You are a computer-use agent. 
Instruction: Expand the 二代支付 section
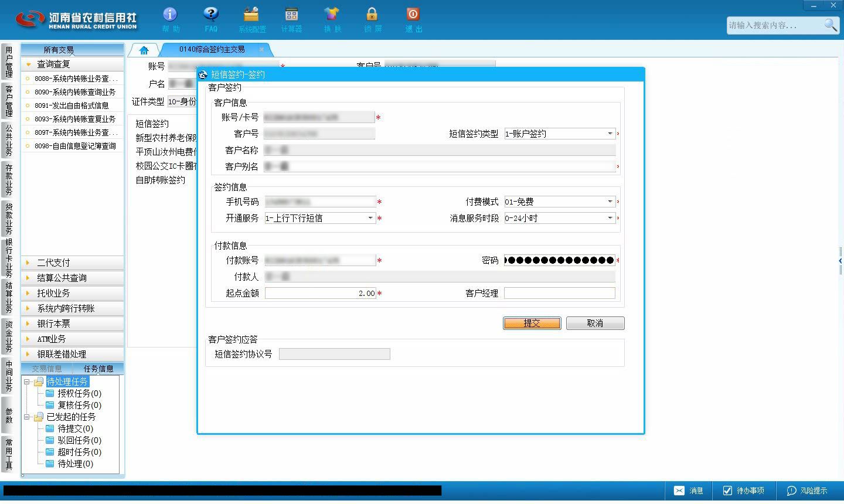tap(73, 263)
